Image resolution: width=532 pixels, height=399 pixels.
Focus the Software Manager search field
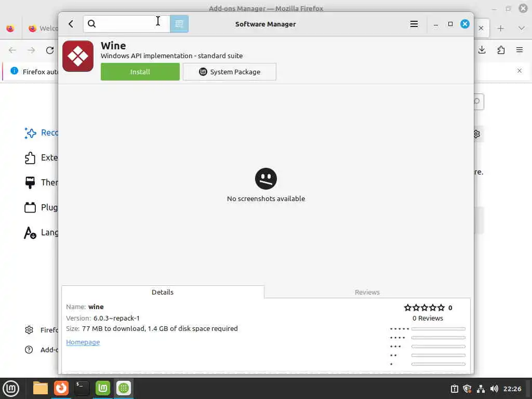[127, 24]
